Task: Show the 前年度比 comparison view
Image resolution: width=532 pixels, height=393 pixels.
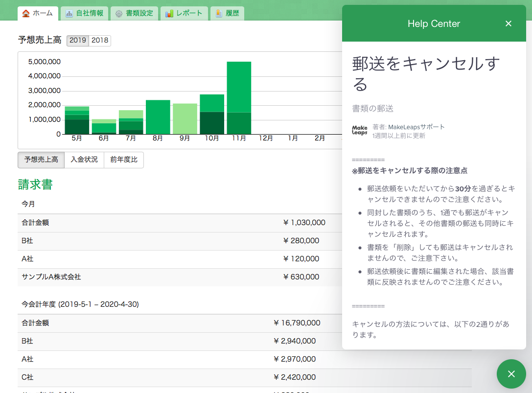Action: (x=124, y=160)
